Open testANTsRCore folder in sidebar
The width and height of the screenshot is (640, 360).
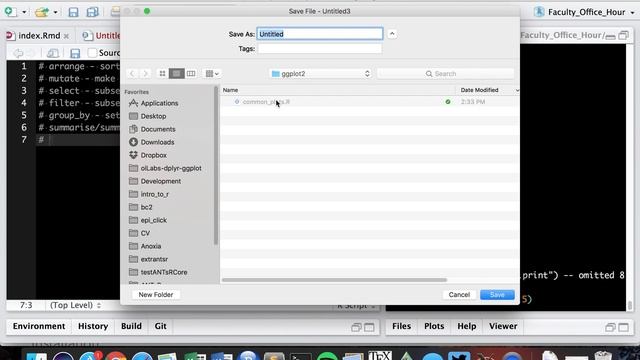164,272
